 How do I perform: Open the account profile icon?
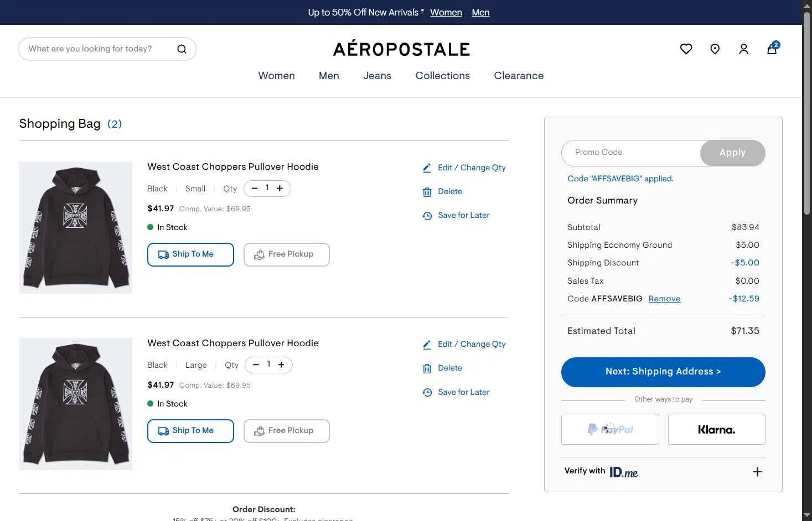743,49
